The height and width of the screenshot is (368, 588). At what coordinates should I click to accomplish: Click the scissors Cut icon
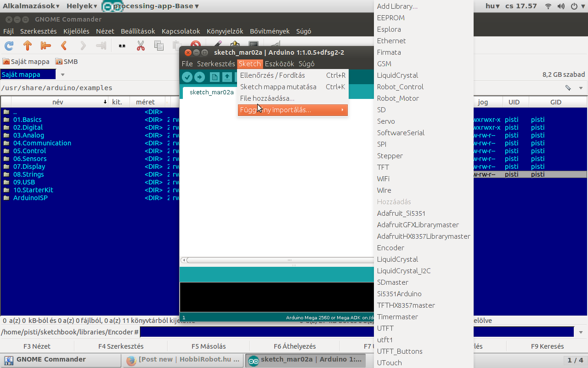(141, 46)
